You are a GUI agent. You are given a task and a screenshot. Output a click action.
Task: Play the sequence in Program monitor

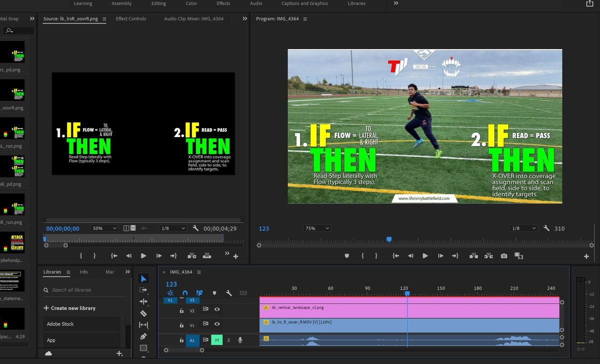coord(425,256)
